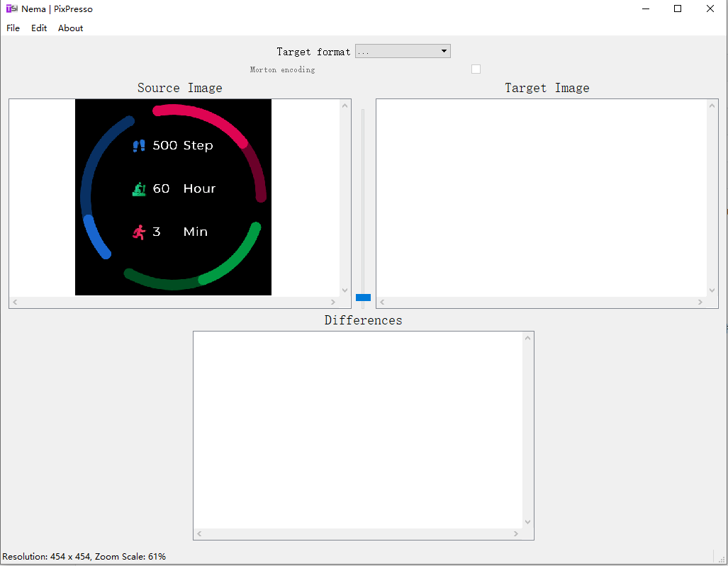Click Differences panel scroll left arrow
Viewport: 728px width, 566px height.
199,534
